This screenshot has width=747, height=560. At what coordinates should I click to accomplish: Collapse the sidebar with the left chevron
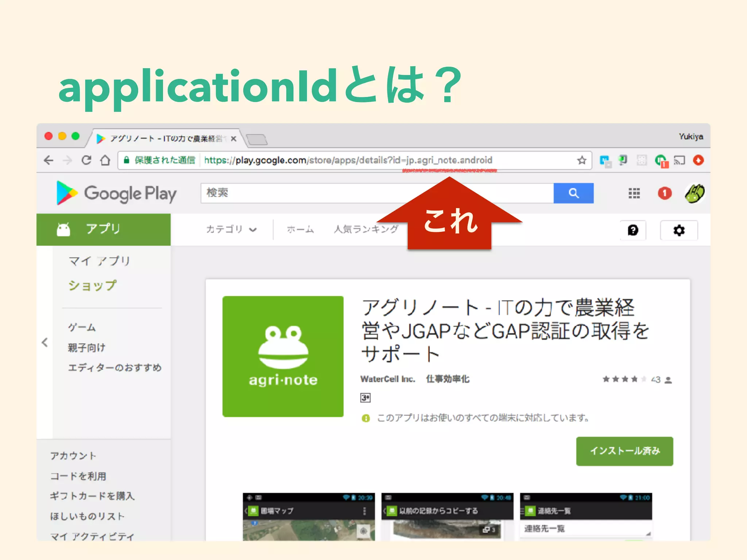coord(44,342)
